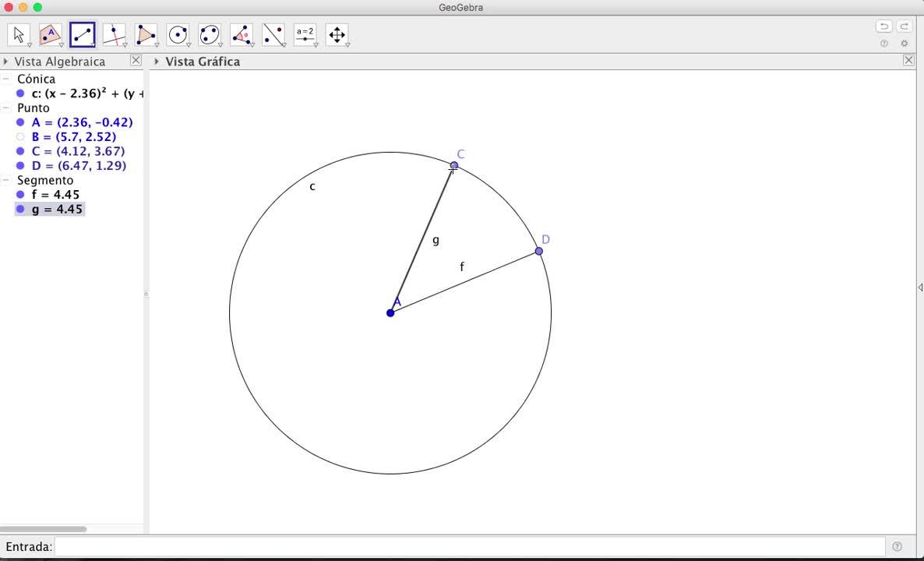Hide conic c using its visibility dot
924x561 pixels.
point(20,93)
